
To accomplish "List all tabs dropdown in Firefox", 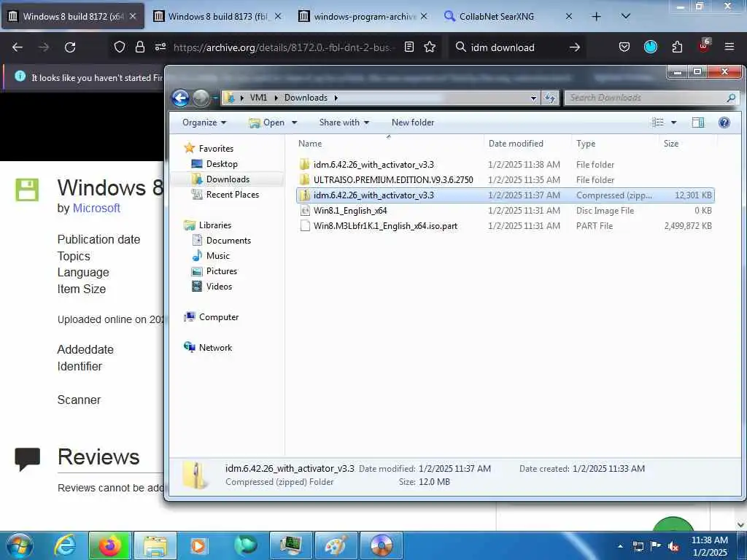I will 626,16.
